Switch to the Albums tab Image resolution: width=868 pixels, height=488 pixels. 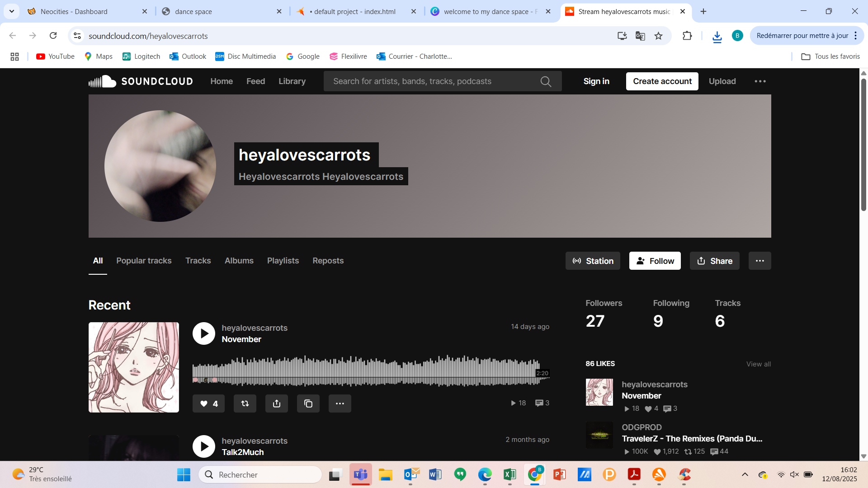239,261
